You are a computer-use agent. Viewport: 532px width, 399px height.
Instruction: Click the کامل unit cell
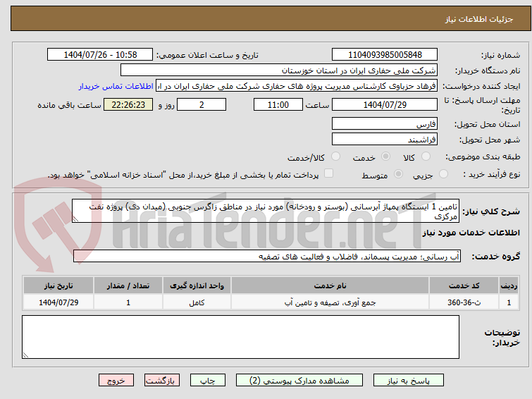[197, 302]
